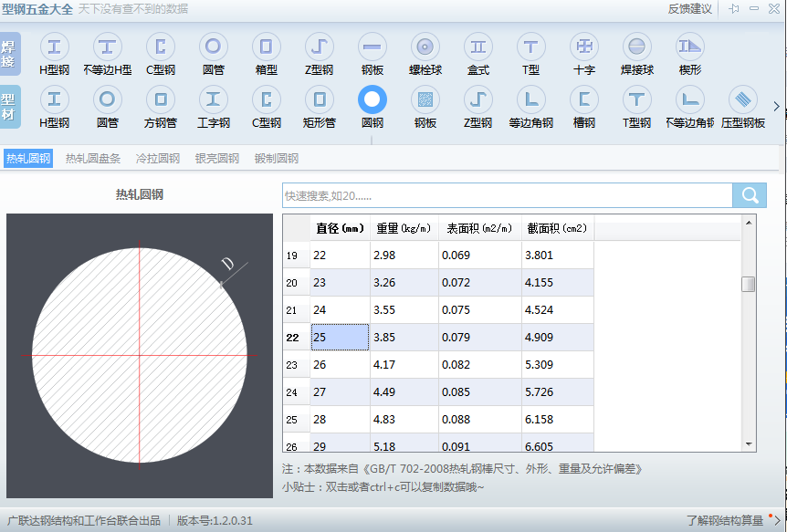This screenshot has height=532, width=787.
Task: Select the 十字 cross section icon
Action: [x=584, y=47]
